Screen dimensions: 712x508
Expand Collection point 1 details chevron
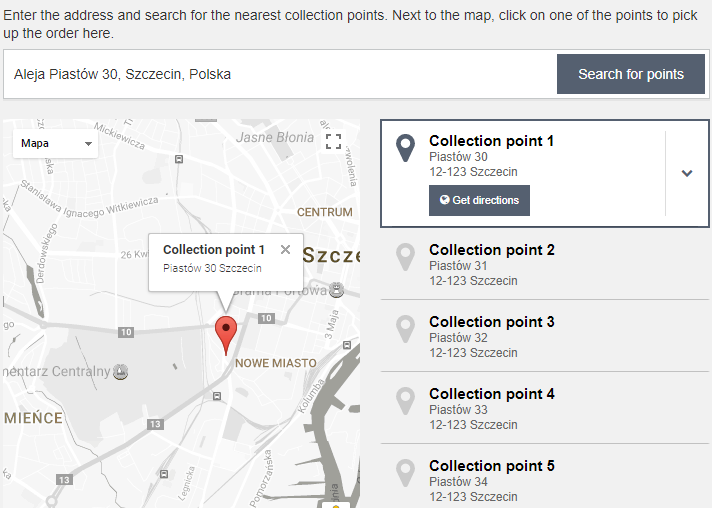[687, 173]
